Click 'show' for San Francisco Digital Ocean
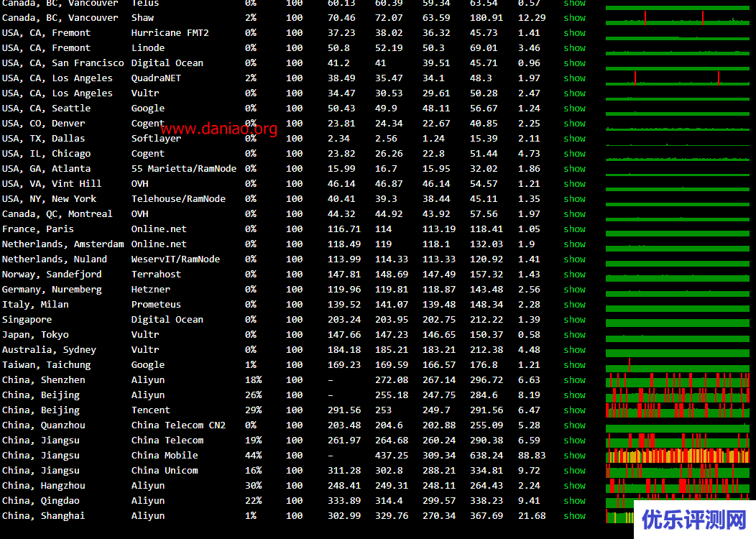 575,63
